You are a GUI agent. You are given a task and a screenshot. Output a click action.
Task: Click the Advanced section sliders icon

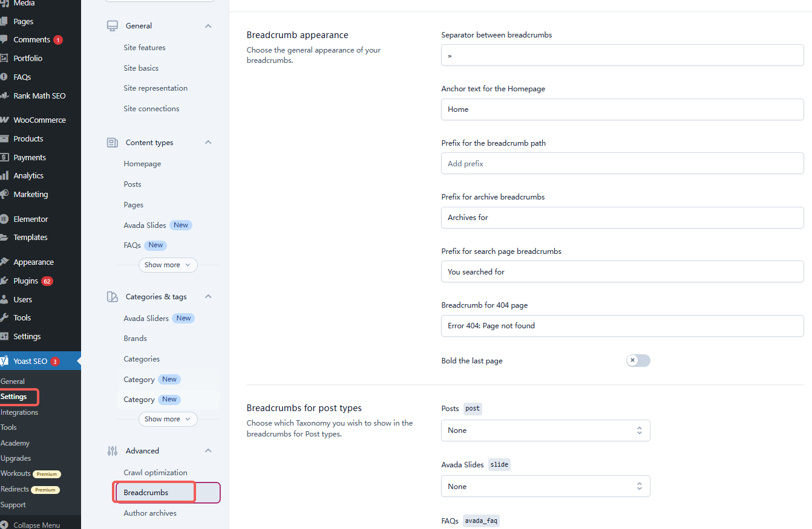(x=113, y=450)
